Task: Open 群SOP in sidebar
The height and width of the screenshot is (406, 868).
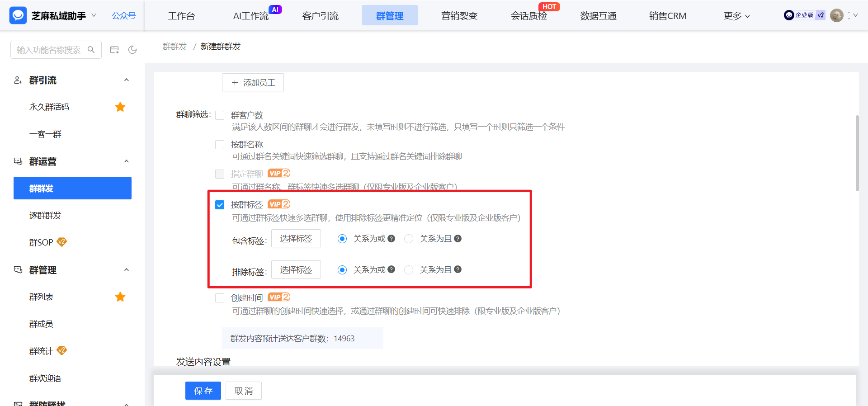Action: point(41,243)
